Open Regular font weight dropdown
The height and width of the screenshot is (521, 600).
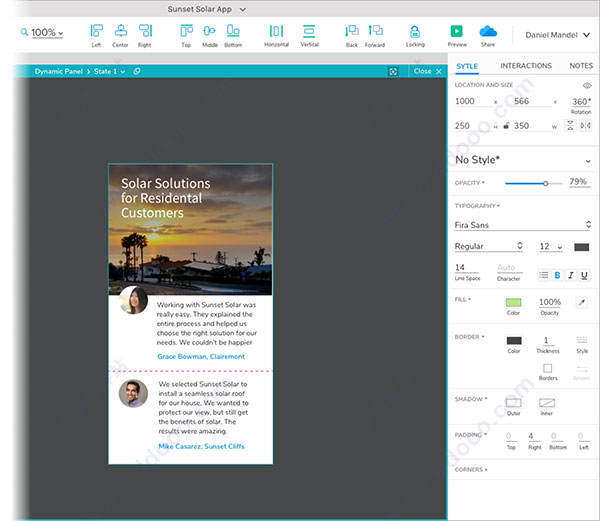489,246
